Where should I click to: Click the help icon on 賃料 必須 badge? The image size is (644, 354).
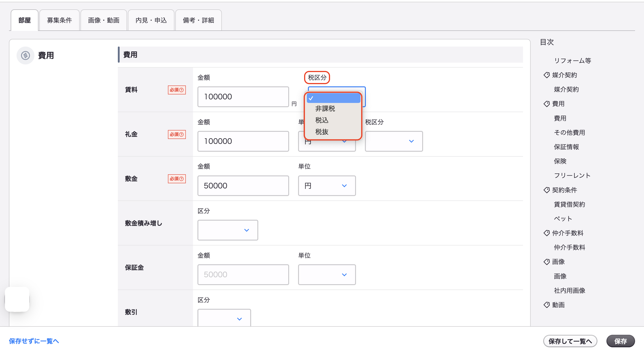[182, 90]
